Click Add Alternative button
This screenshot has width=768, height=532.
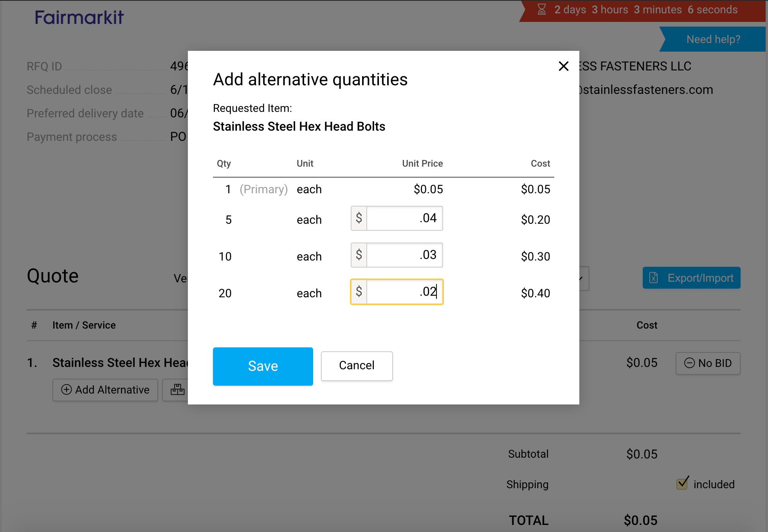[x=105, y=390]
